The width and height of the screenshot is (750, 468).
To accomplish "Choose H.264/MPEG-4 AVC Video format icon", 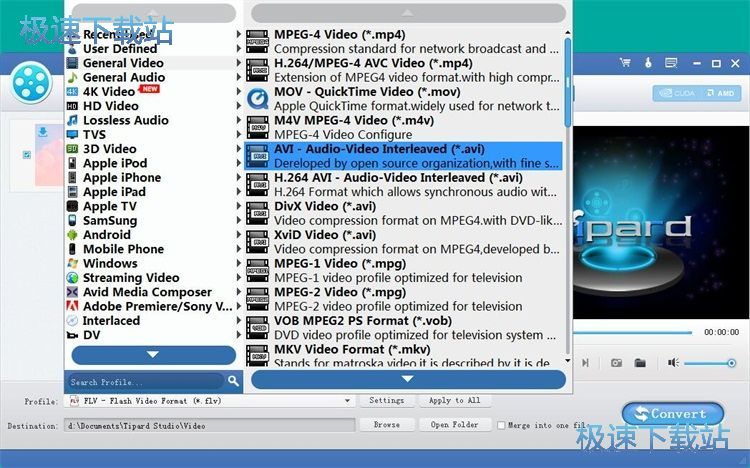I will (x=257, y=70).
